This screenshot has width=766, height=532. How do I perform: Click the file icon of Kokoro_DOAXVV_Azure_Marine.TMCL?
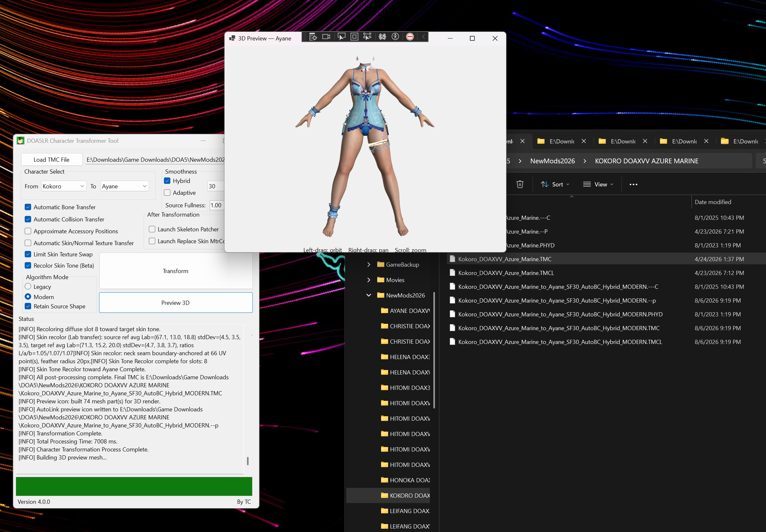point(452,273)
